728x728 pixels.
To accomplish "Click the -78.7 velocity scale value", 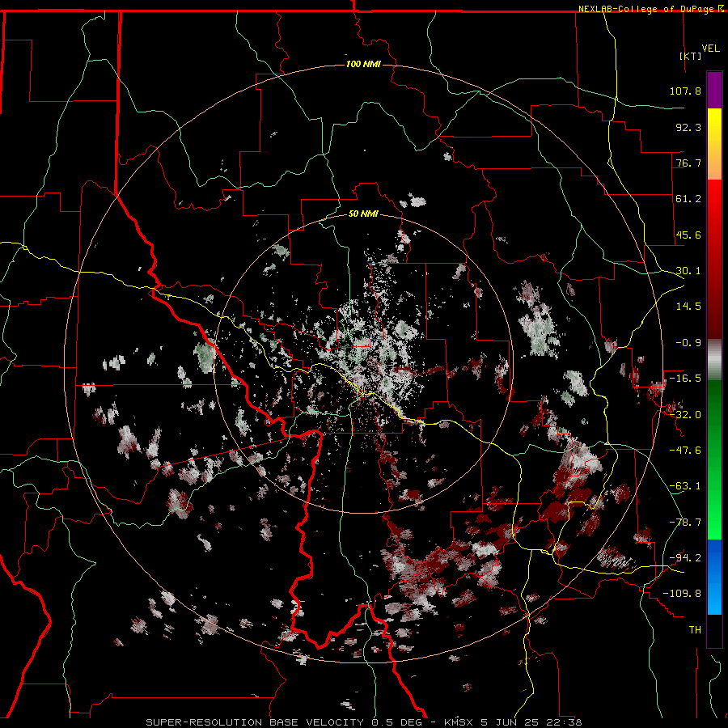I will pyautogui.click(x=685, y=523).
